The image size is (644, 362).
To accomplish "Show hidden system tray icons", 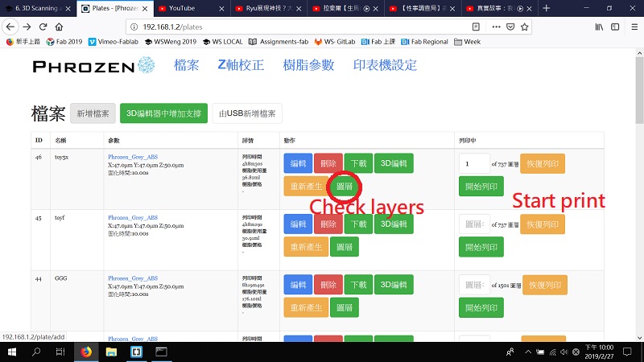I will click(528, 352).
